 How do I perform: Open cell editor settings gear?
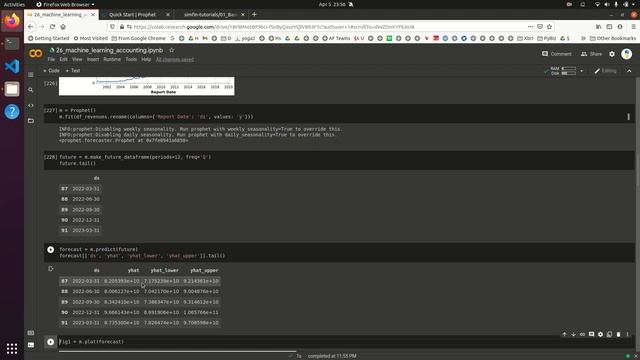click(600, 334)
